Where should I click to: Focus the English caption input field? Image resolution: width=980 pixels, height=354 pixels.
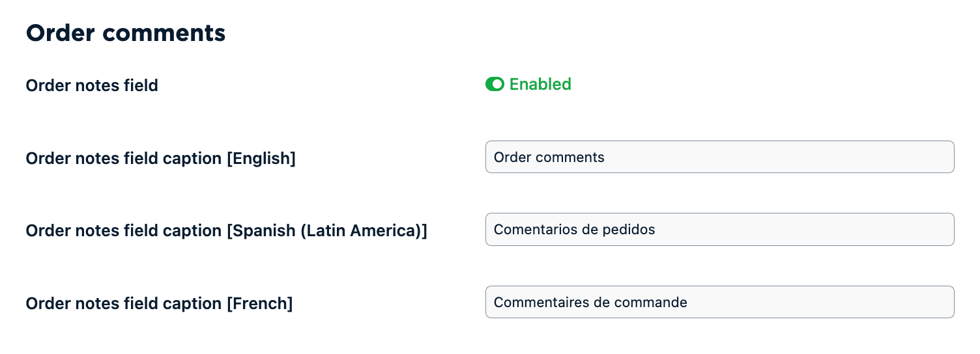[719, 157]
